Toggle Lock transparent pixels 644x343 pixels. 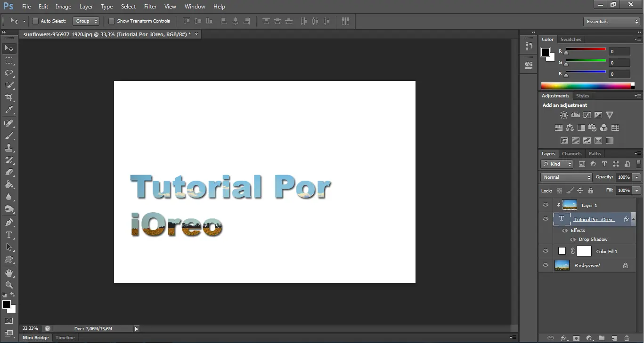pyautogui.click(x=559, y=191)
